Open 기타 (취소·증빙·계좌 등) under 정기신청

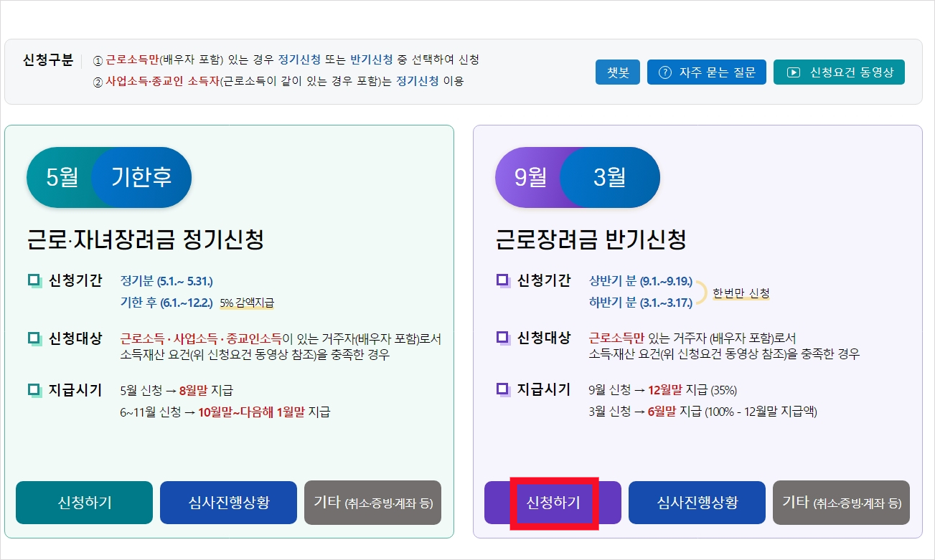point(373,503)
